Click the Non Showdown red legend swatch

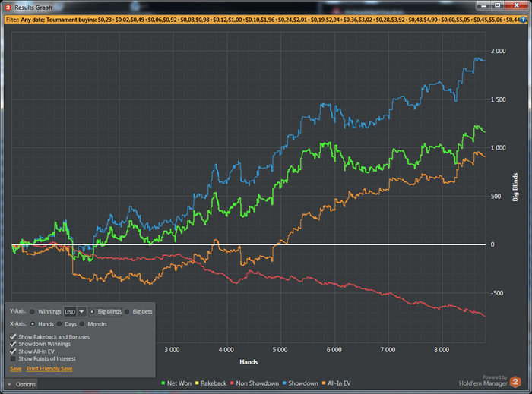[x=232, y=383]
